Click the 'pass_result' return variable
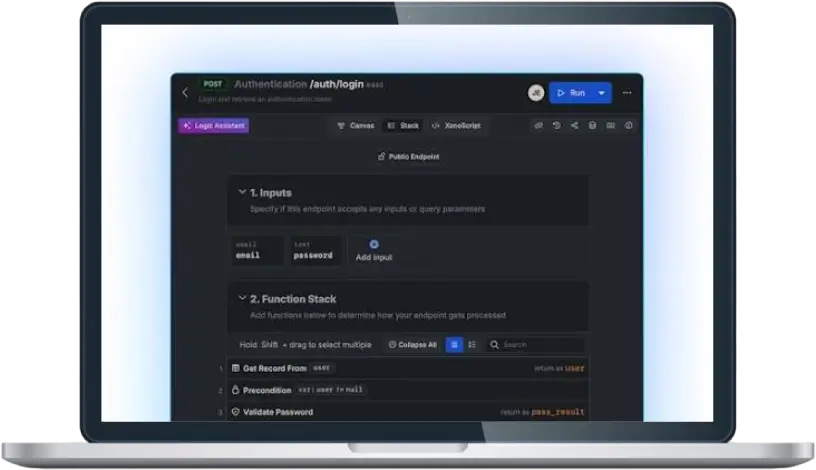Screen dimensions: 816x470 (x=558, y=412)
